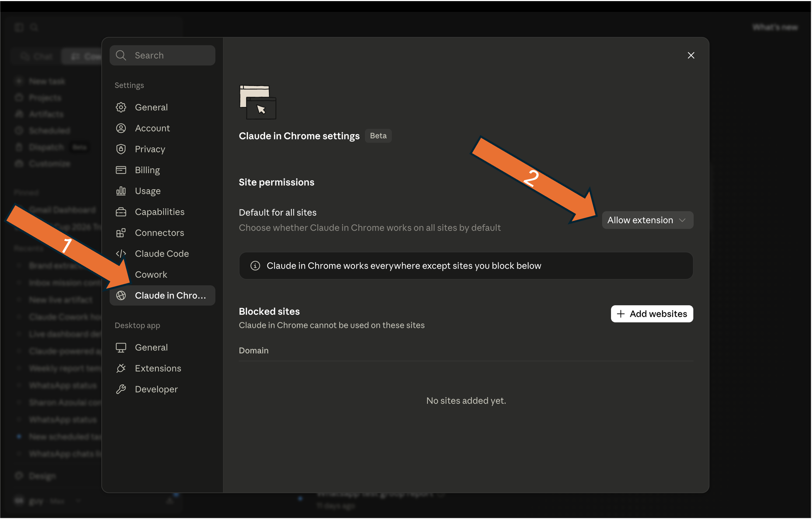Select the Claude in Chrome sidebar item

tap(162, 295)
